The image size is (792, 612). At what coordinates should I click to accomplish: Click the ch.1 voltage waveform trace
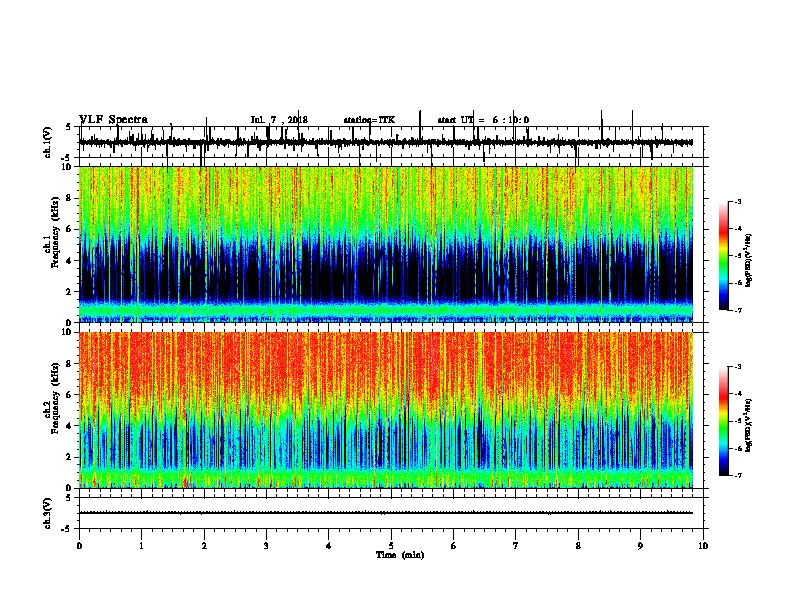386,142
